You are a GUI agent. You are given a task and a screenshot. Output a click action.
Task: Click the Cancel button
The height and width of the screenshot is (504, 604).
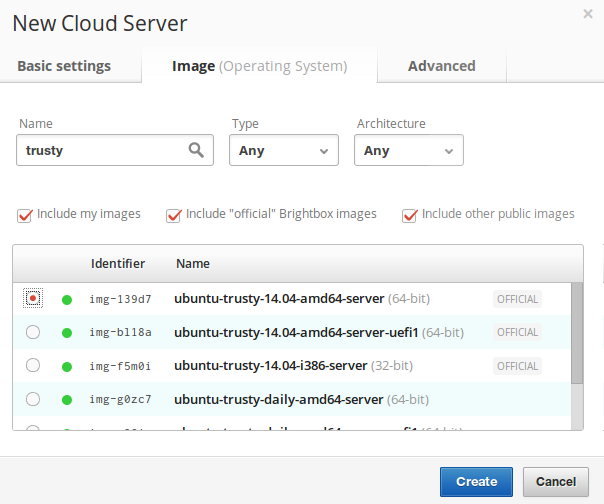pos(556,482)
